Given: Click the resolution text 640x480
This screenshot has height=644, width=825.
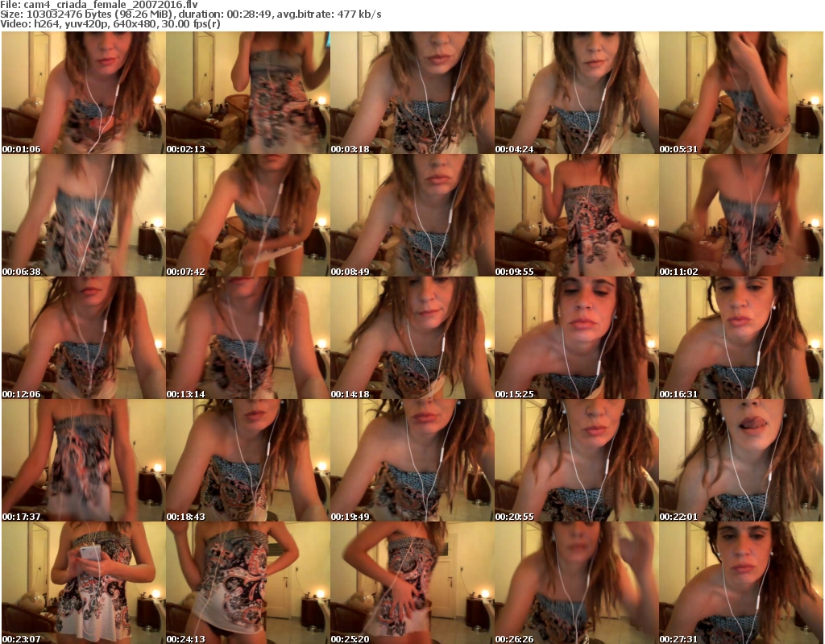Looking at the screenshot, I should tap(135, 23).
